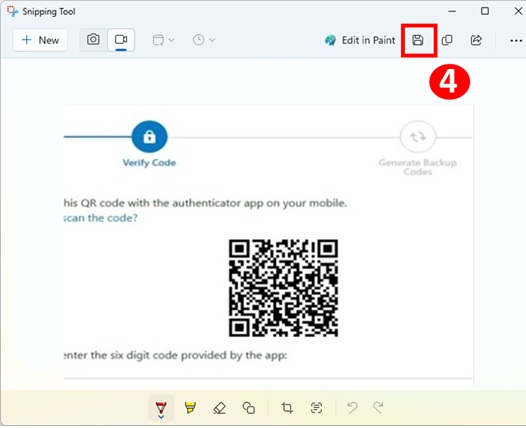Click the Verify Code lock step

pyautogui.click(x=150, y=137)
